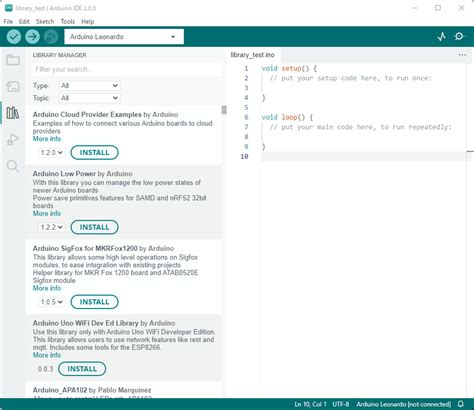The image size is (474, 410).
Task: Open the Boards Manager sidebar icon
Action: [13, 86]
